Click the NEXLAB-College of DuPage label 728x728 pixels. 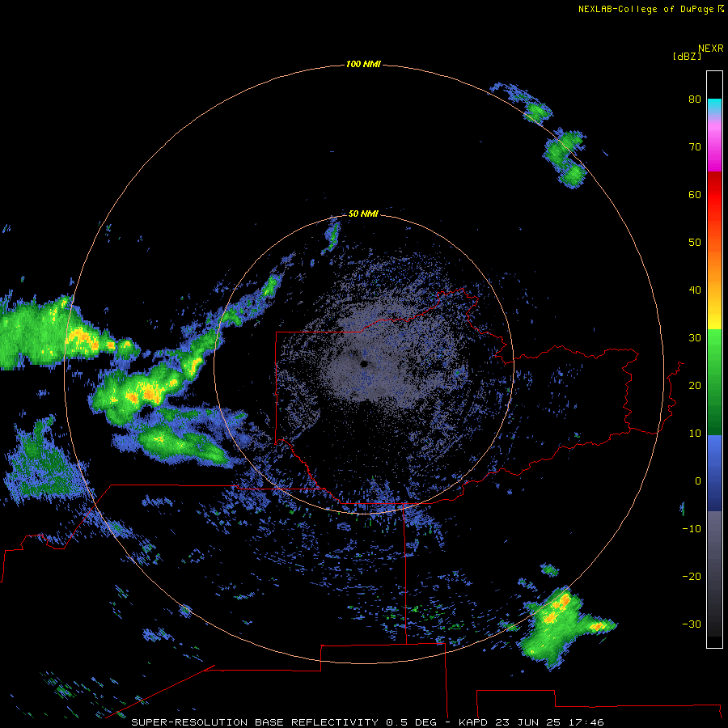[645, 9]
